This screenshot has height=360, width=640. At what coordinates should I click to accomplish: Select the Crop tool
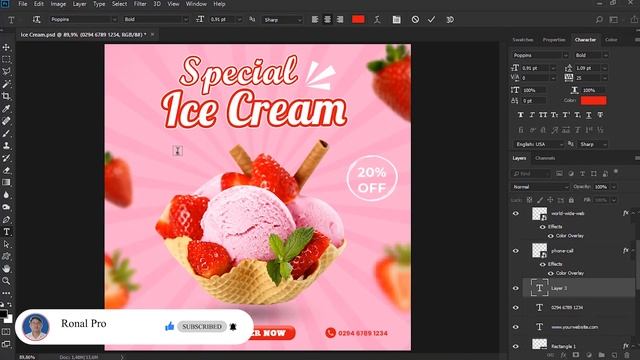pos(6,96)
